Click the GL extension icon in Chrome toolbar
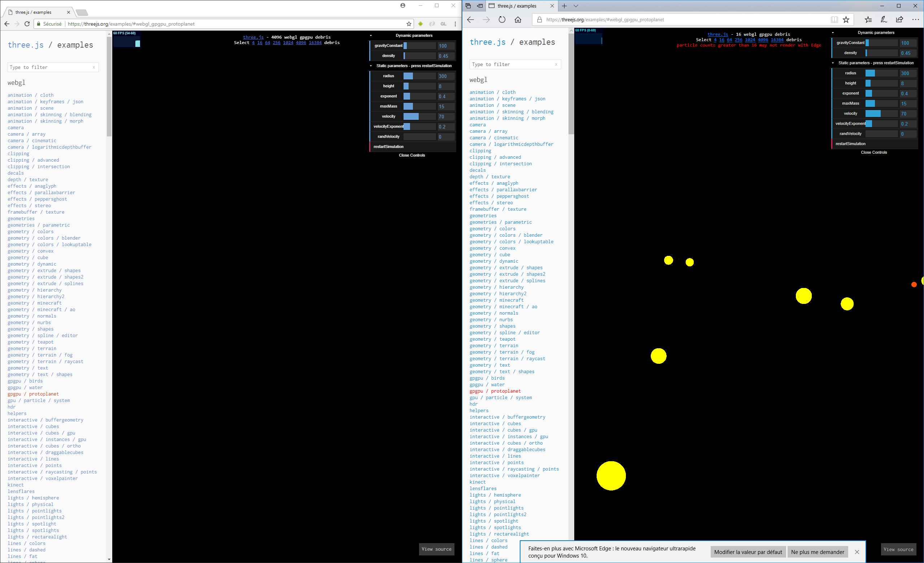The image size is (924, 563). [443, 23]
